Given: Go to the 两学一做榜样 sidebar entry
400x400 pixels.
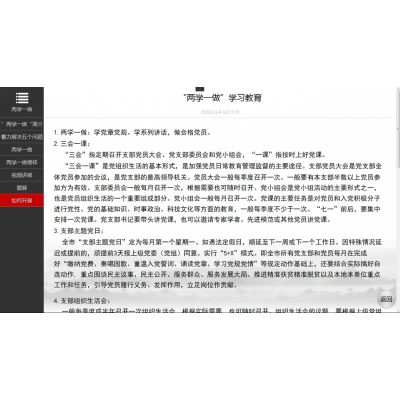Looking at the screenshot, I should 22,162.
